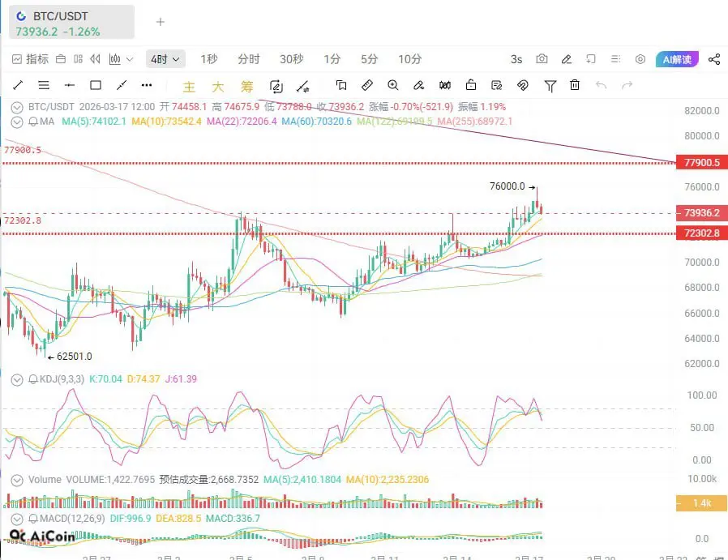
Task: Open the 4时 timeframe dropdown
Action: pyautogui.click(x=165, y=59)
